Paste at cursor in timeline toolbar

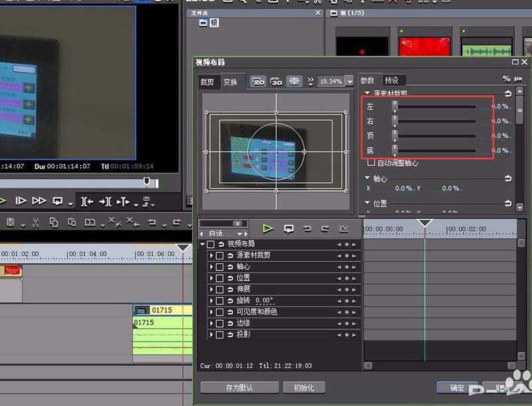coord(72,223)
